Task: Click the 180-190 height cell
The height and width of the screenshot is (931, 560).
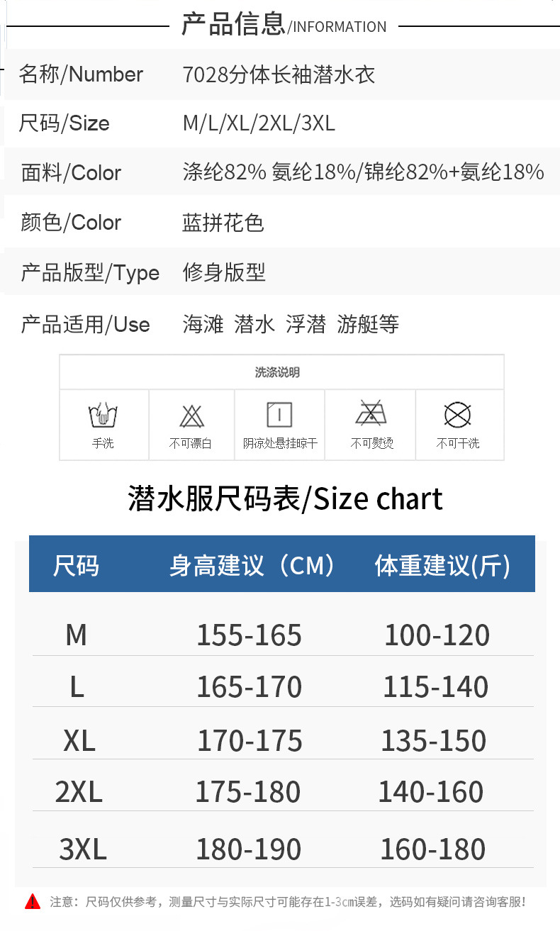Action: 248,849
